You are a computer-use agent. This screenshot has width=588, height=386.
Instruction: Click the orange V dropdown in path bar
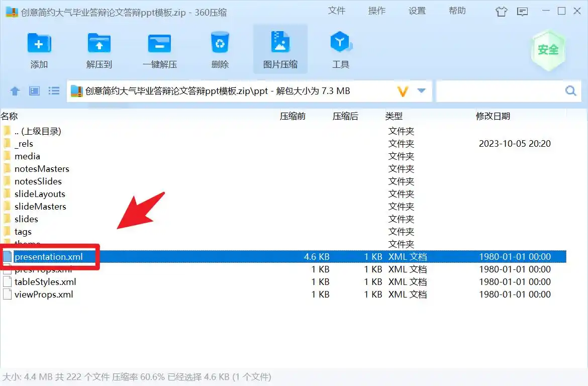pyautogui.click(x=402, y=91)
